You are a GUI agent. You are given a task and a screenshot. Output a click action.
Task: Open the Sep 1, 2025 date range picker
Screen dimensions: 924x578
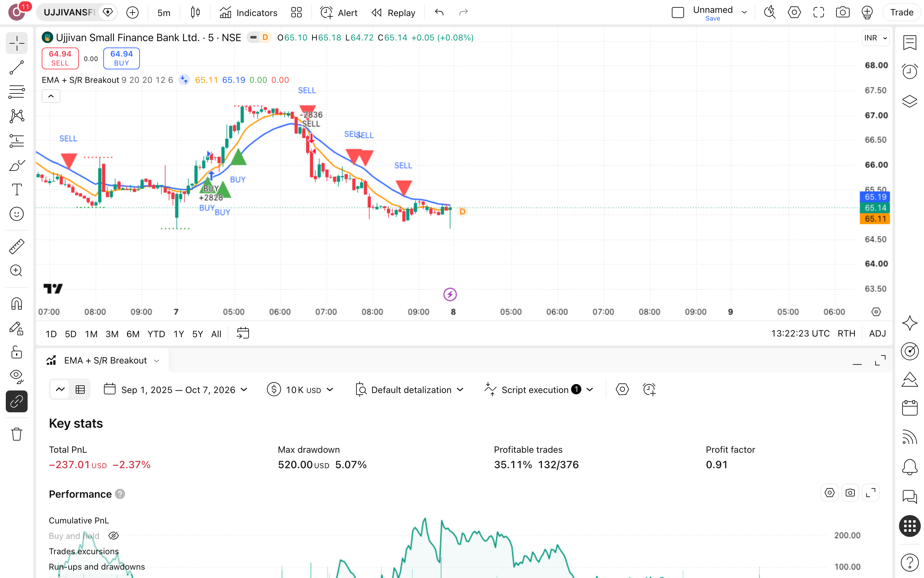pos(176,390)
